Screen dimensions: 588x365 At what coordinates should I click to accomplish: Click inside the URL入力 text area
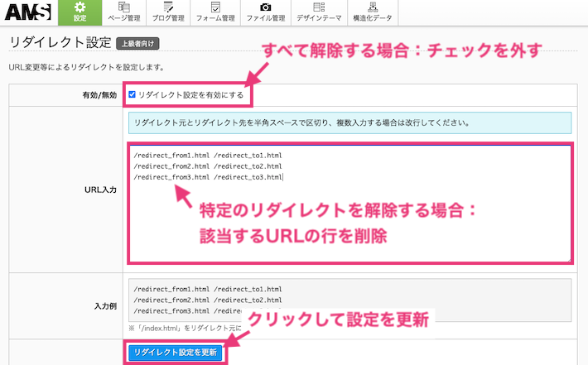point(348,223)
